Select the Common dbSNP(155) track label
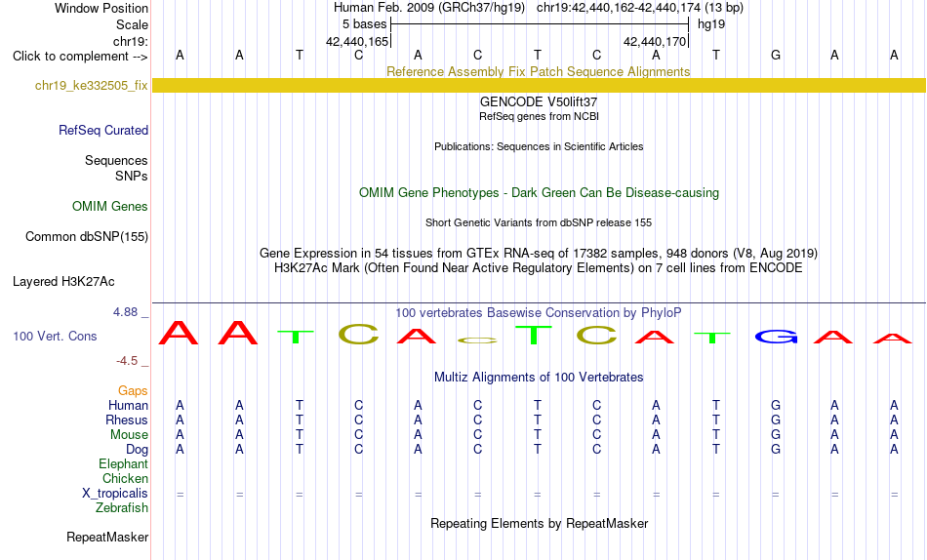Viewport: 927px width, 560px height. coord(87,236)
